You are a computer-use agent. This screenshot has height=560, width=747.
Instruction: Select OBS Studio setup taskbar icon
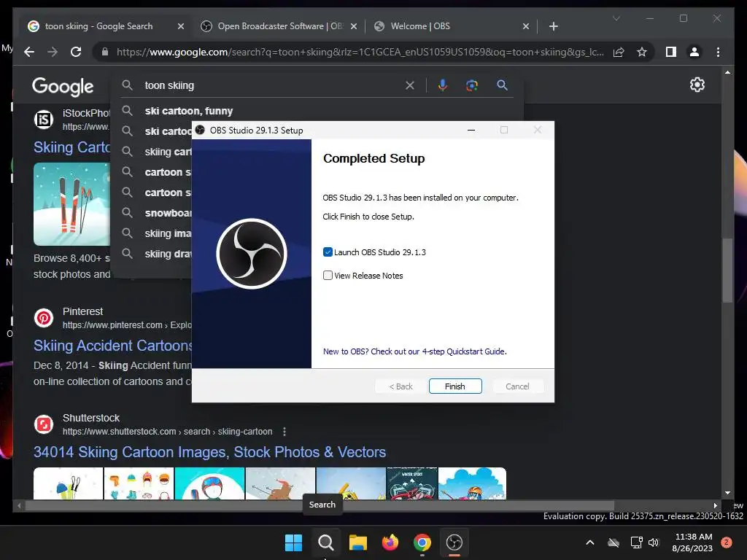(454, 542)
